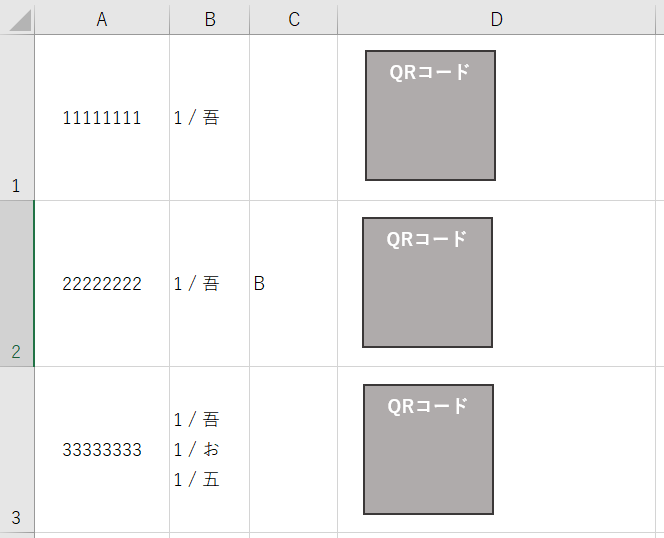Viewport: 664px width, 538px height.
Task: Click the Select All corner triangle
Action: tap(17, 19)
